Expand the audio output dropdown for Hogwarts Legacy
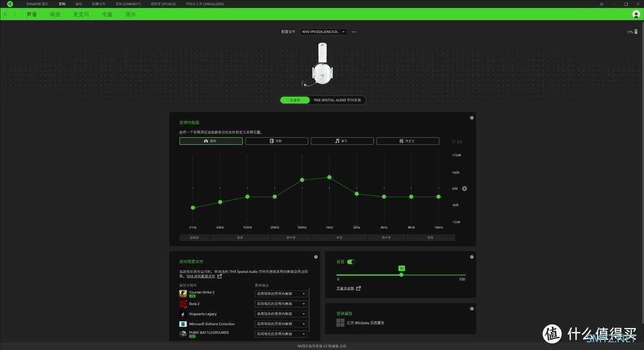The image size is (644, 350). point(281,314)
